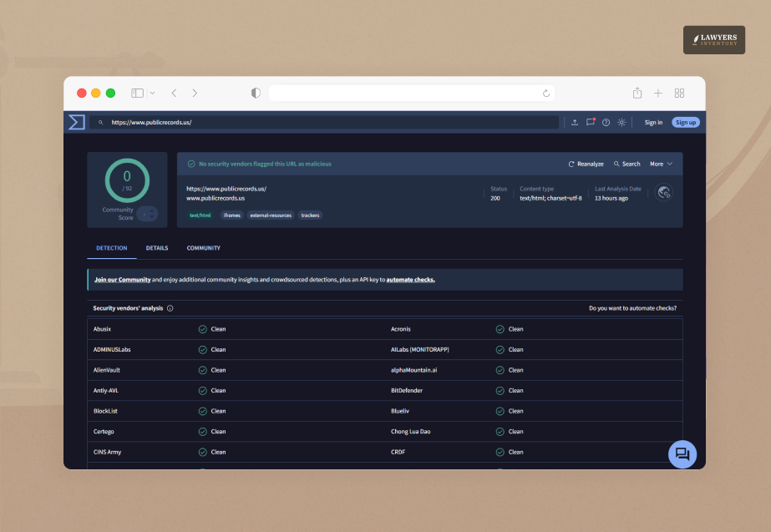The height and width of the screenshot is (532, 771).
Task: Click the browser reload icon
Action: (x=545, y=94)
